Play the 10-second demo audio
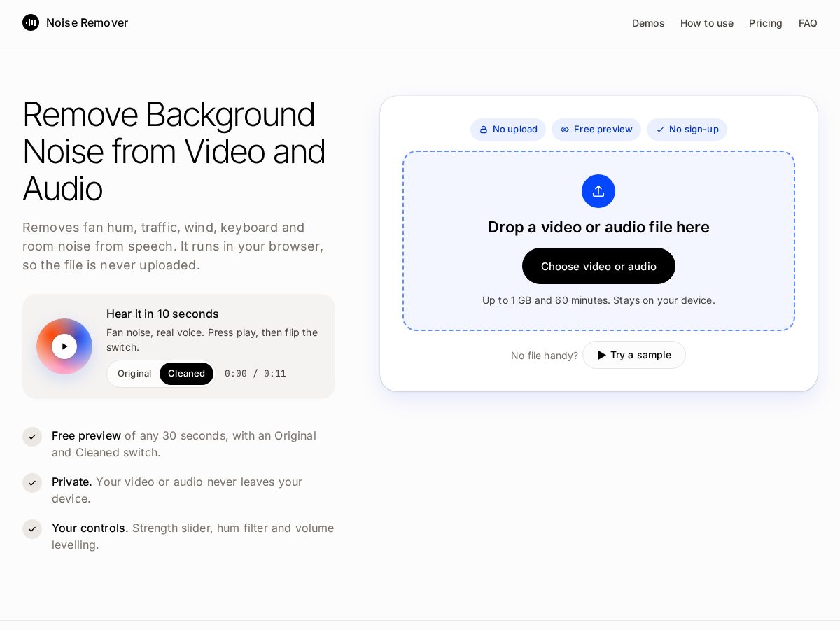 pyautogui.click(x=64, y=346)
